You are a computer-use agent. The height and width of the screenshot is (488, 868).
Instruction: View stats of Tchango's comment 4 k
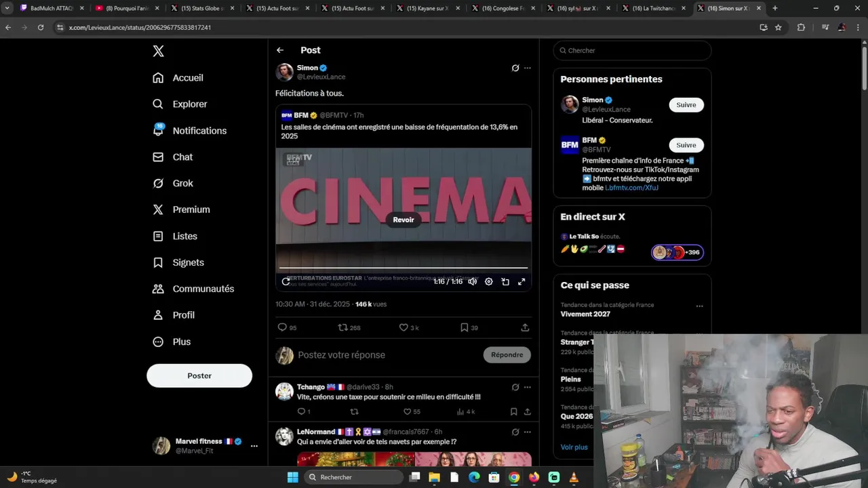click(466, 412)
